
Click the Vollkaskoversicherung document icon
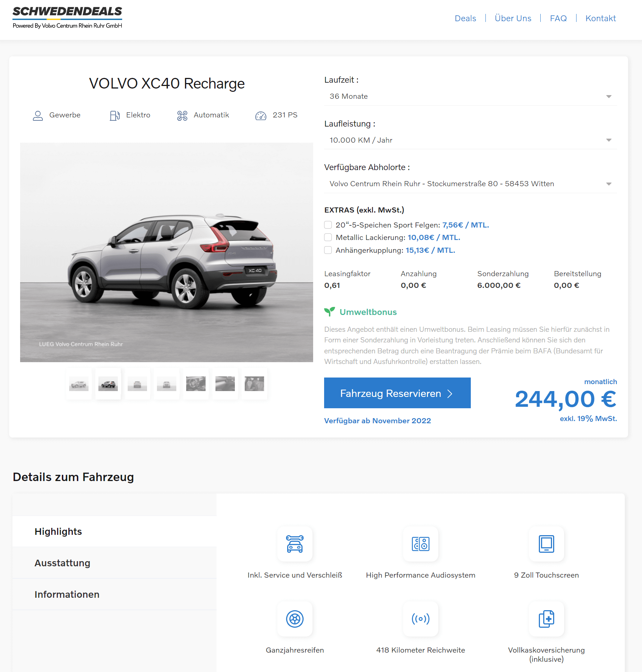[546, 619]
